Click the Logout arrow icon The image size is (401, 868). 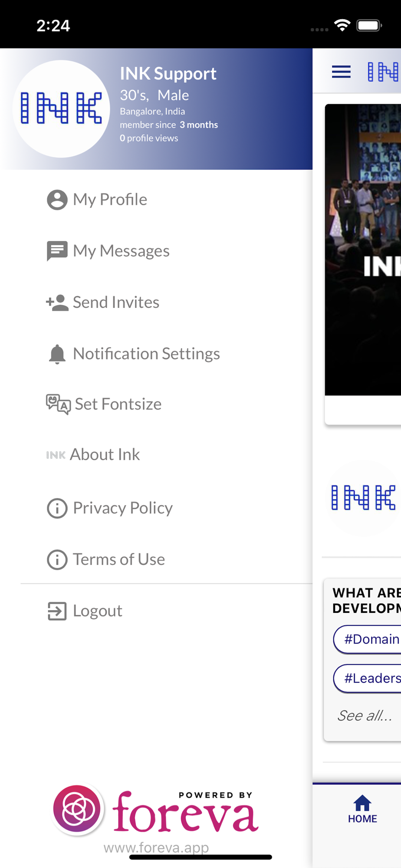57,611
